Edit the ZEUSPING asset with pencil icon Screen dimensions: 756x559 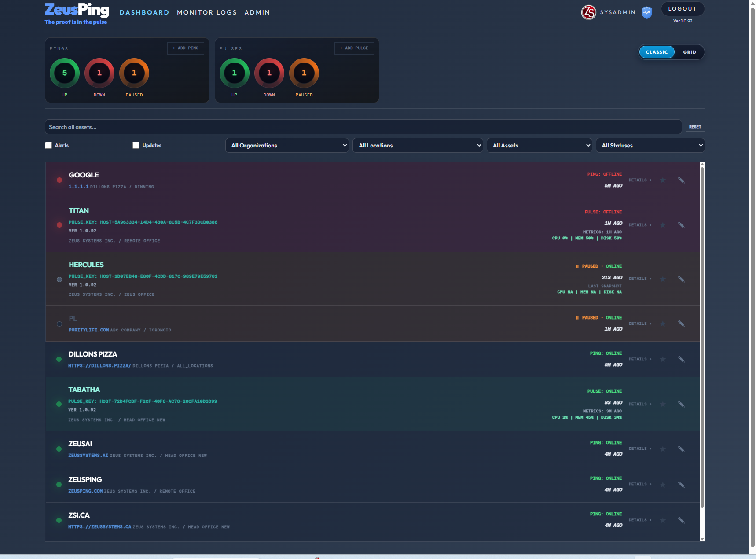coord(681,485)
